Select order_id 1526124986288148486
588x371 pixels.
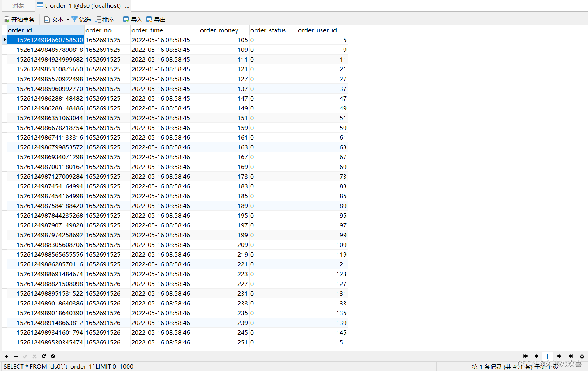46,108
